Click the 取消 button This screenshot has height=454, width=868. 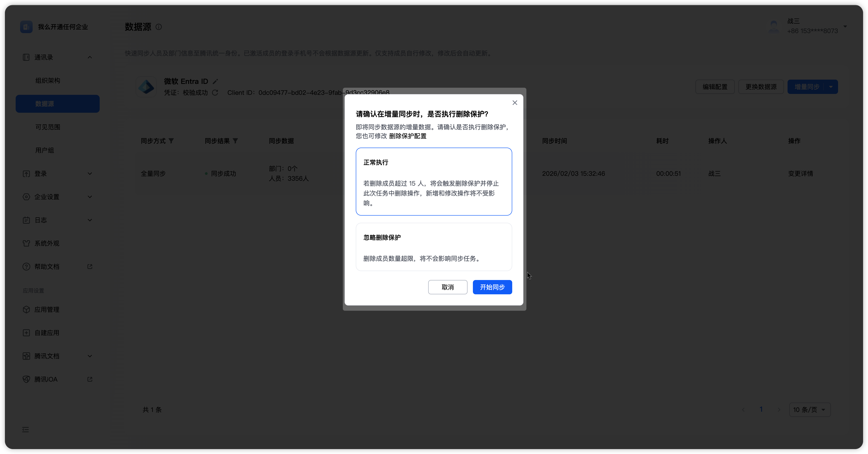[x=447, y=287]
